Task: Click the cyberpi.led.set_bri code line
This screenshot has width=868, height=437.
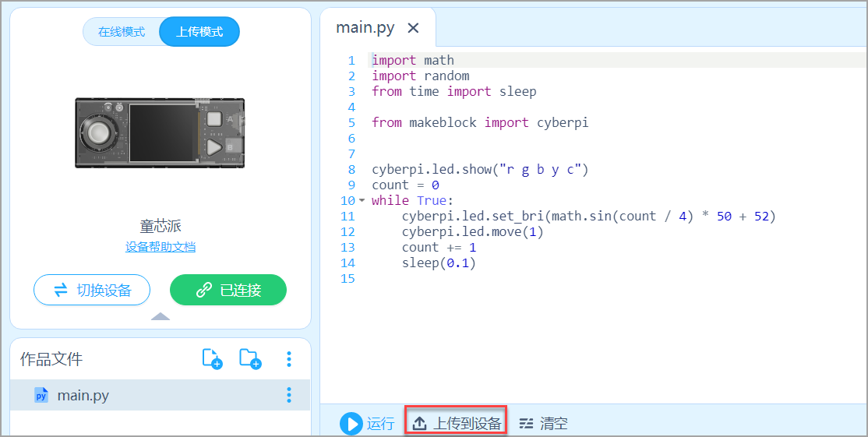Action: tap(589, 216)
